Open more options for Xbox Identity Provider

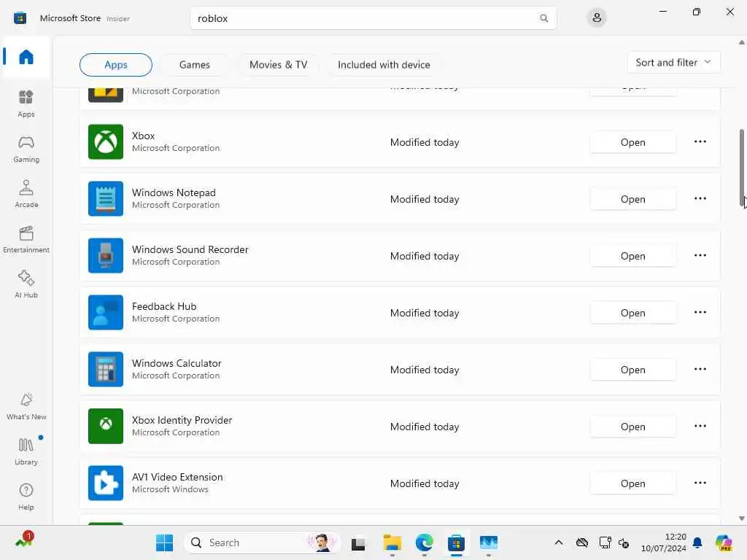pyautogui.click(x=700, y=426)
